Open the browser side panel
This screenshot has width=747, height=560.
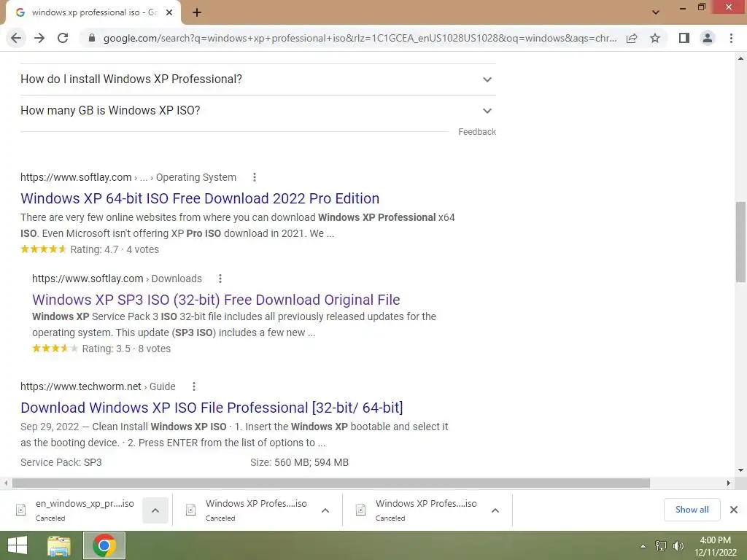[x=684, y=38]
